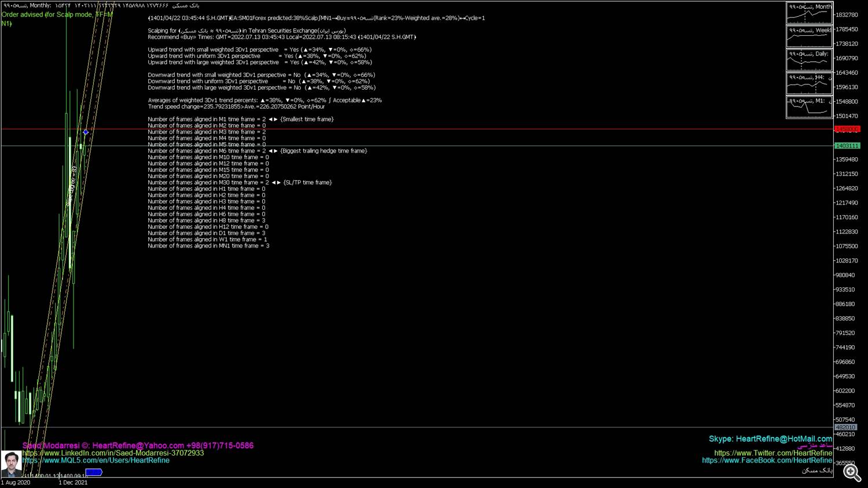Click the Order advised for Scalp mode text
This screenshot has height=488, width=868.
(57, 19)
